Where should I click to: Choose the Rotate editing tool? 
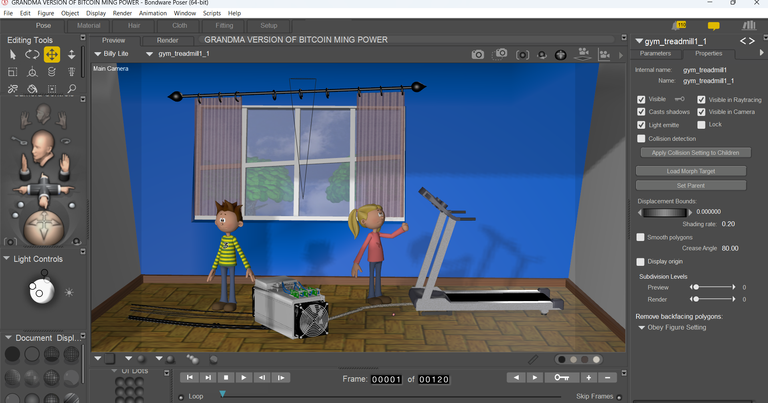(x=32, y=54)
